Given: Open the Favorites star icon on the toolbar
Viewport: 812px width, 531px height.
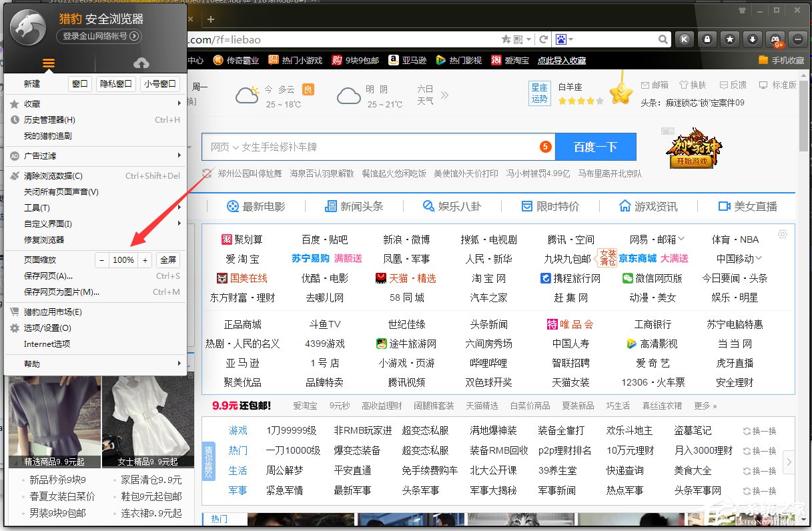Looking at the screenshot, I should point(729,39).
